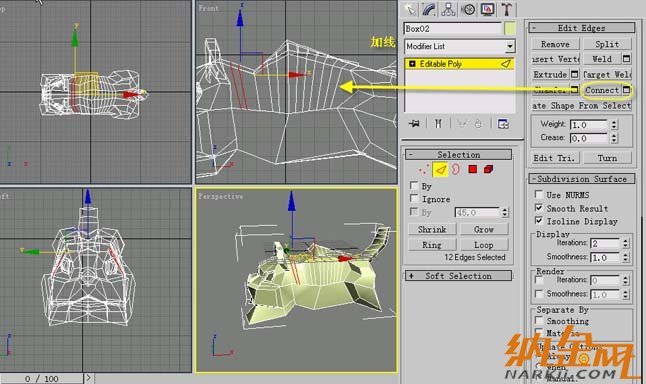Click the 45.0 angle spinner
The width and height of the screenshot is (646, 384).
click(505, 212)
